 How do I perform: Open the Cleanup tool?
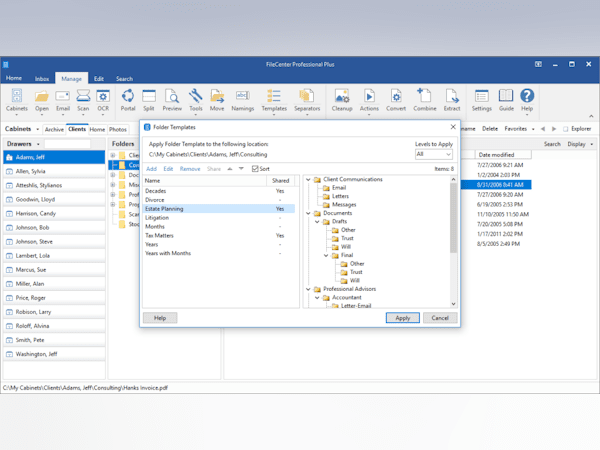pos(341,98)
